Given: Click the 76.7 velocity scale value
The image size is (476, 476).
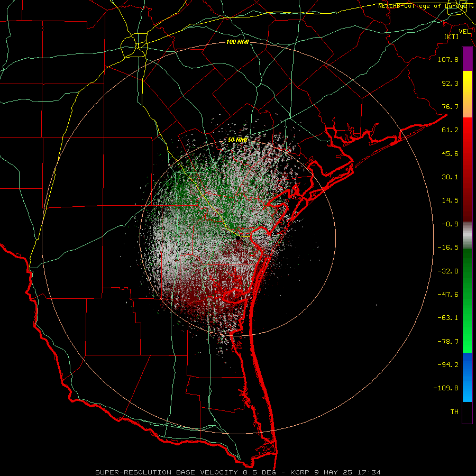Looking at the screenshot, I should tap(450, 106).
